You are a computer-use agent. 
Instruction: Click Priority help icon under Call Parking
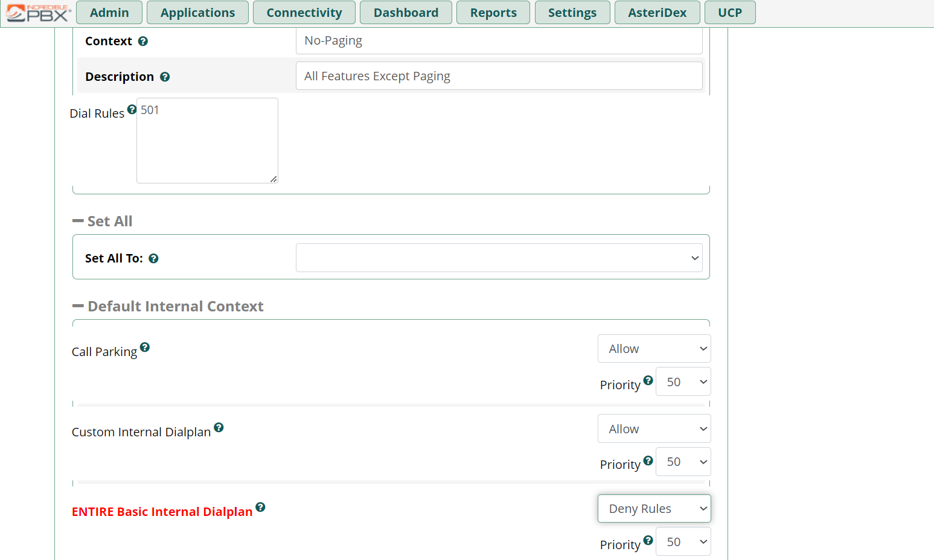(648, 380)
